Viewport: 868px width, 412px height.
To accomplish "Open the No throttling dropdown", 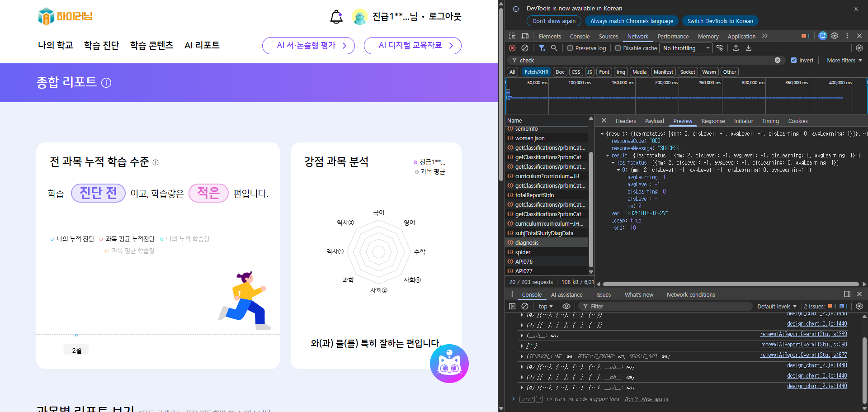I will point(685,48).
